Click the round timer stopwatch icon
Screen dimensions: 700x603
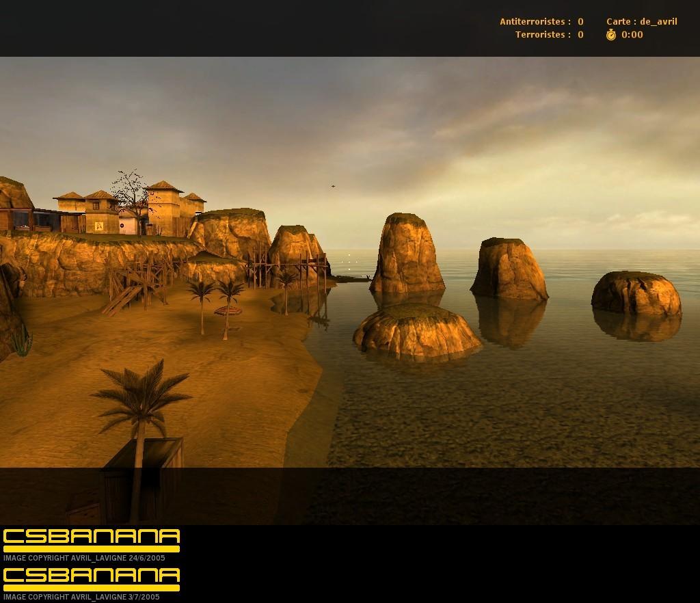[610, 34]
